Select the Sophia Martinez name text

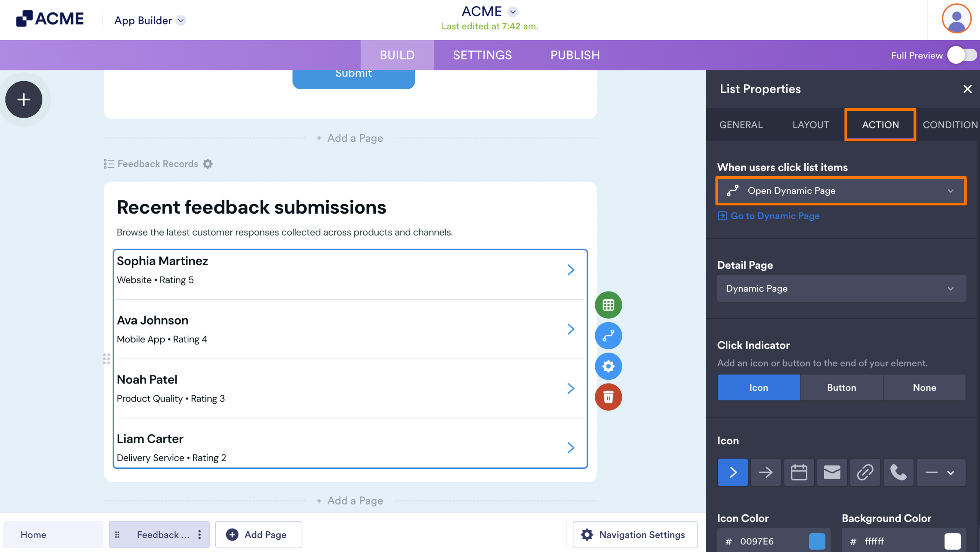tap(162, 261)
